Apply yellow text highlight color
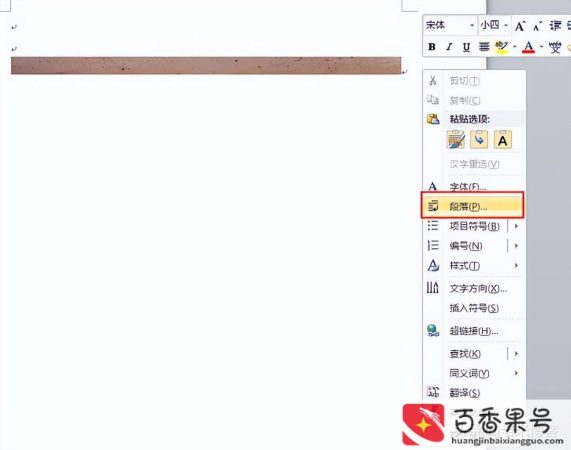 tap(501, 47)
